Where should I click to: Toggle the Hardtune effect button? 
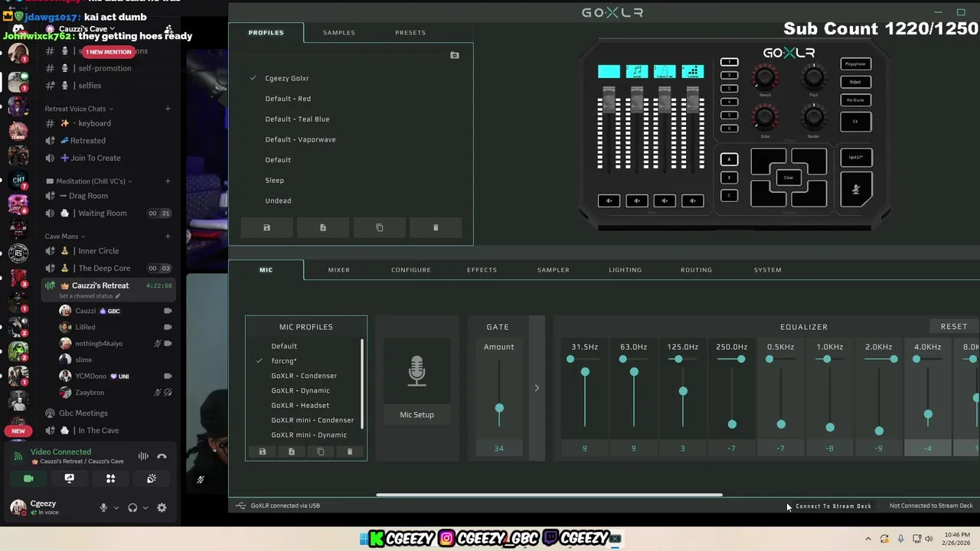pyautogui.click(x=855, y=100)
